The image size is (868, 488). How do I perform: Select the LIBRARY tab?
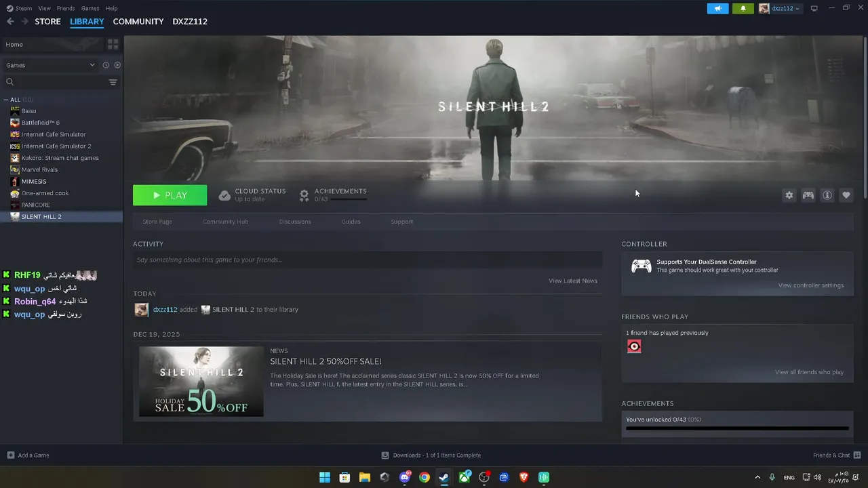point(87,22)
